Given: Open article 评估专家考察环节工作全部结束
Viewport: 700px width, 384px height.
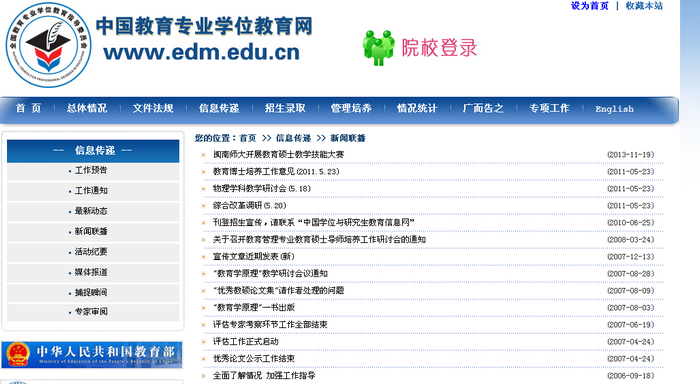Looking at the screenshot, I should coord(270,325).
